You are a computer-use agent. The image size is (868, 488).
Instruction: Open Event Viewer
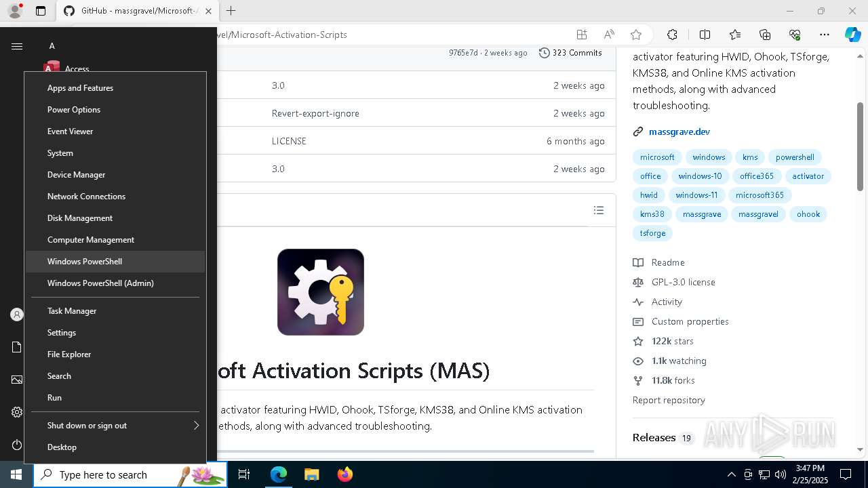click(x=115, y=131)
